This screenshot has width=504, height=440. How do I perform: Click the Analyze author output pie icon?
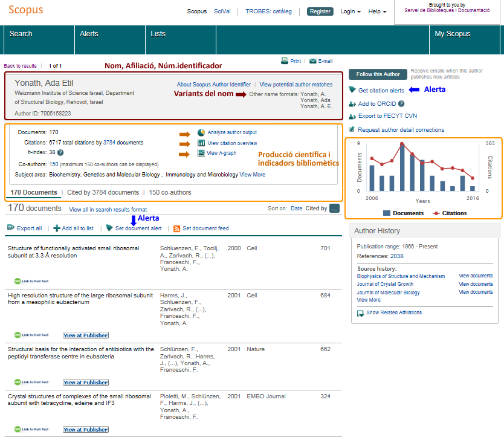(202, 132)
